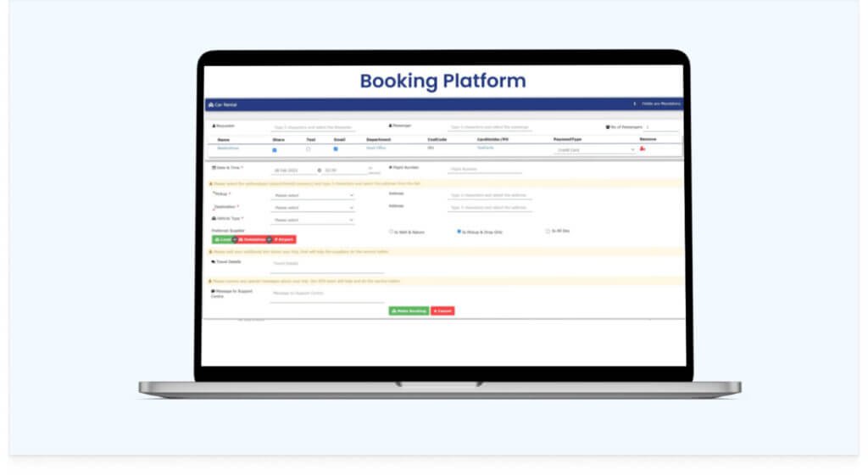
Task: Click the Travel Details comment icon
Action: [213, 262]
